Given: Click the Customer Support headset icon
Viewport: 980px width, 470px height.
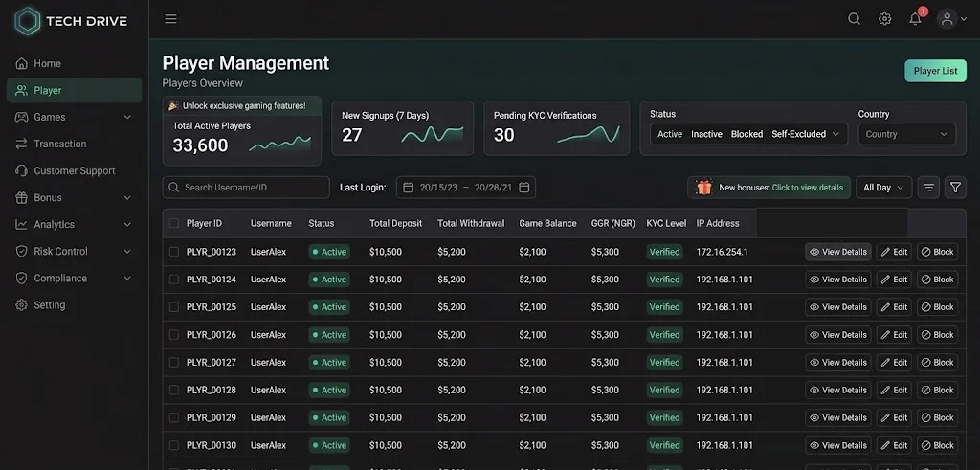Looking at the screenshot, I should (x=22, y=170).
